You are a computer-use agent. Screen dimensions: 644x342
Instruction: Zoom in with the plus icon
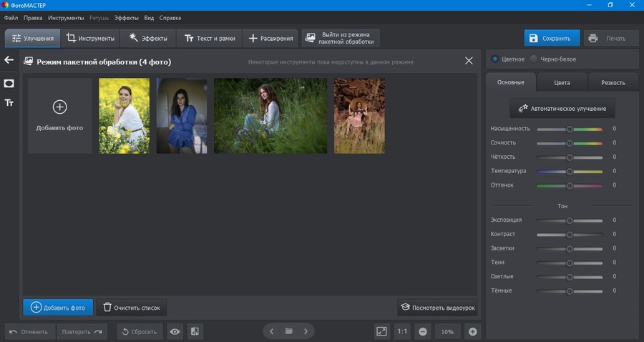473,332
